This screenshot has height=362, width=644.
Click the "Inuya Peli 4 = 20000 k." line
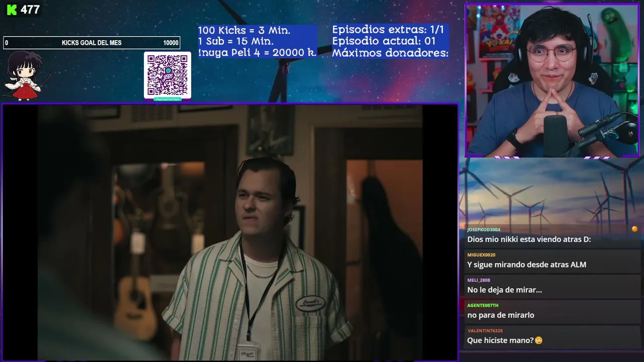[257, 52]
